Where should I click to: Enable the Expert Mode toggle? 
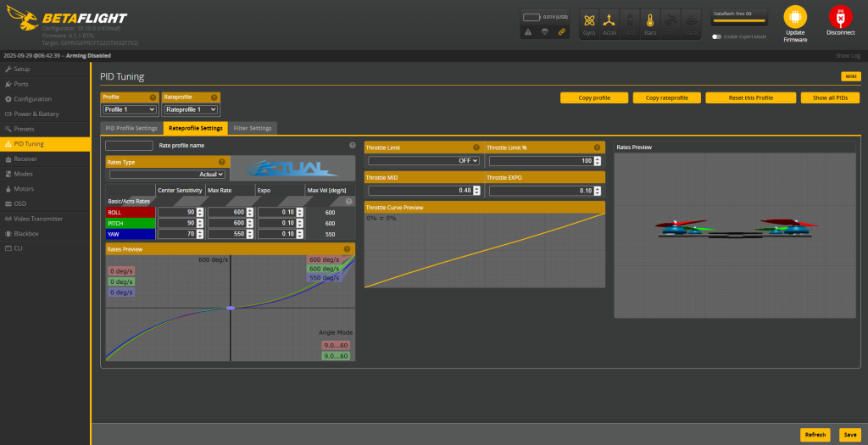tap(717, 36)
